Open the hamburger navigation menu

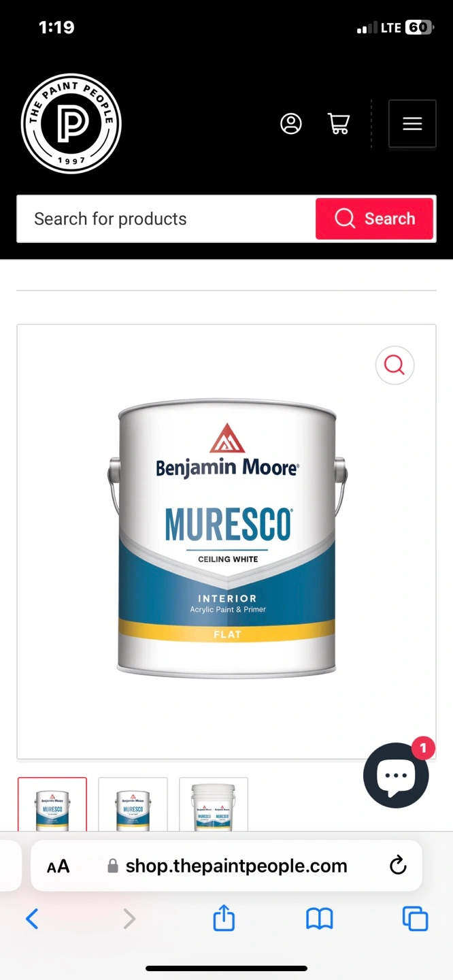(412, 124)
